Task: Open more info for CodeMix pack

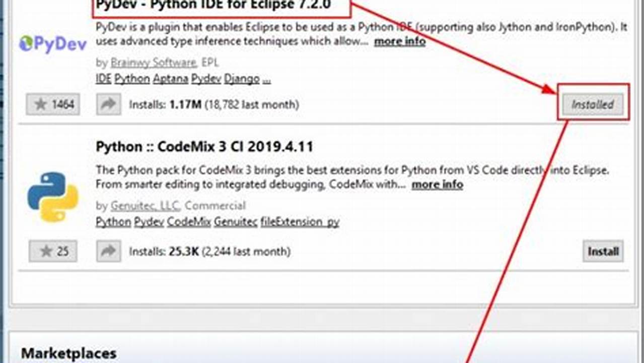Action: tap(437, 185)
